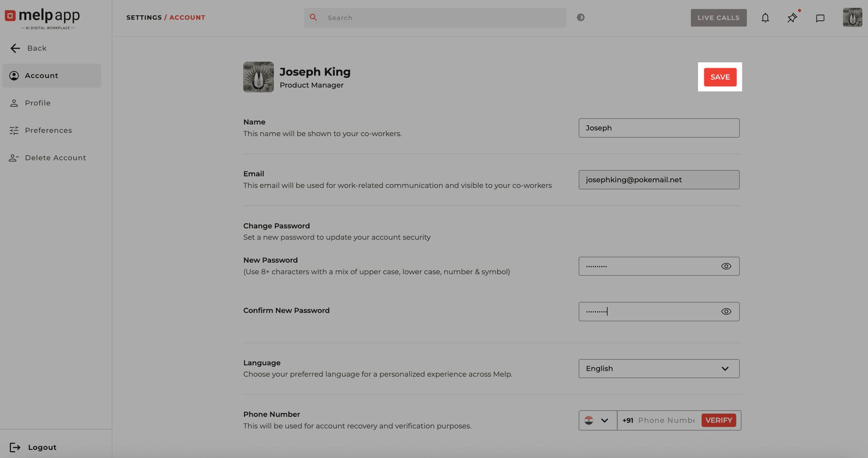Click the dark mode icon beside search

[580, 17]
